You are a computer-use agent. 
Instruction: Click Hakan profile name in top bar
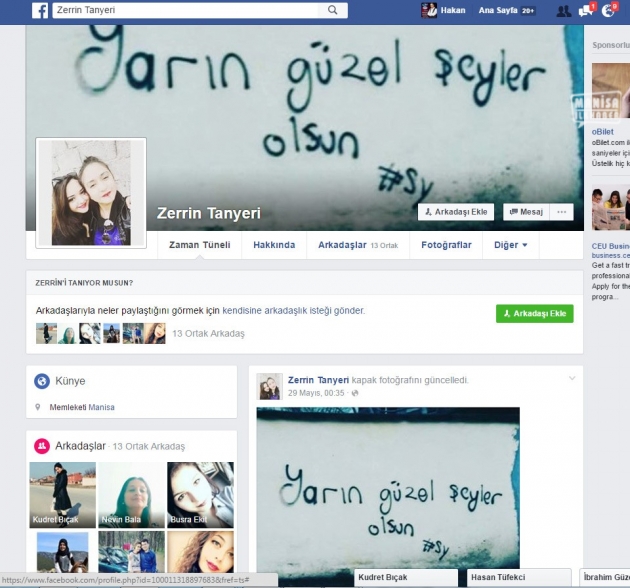(x=453, y=10)
